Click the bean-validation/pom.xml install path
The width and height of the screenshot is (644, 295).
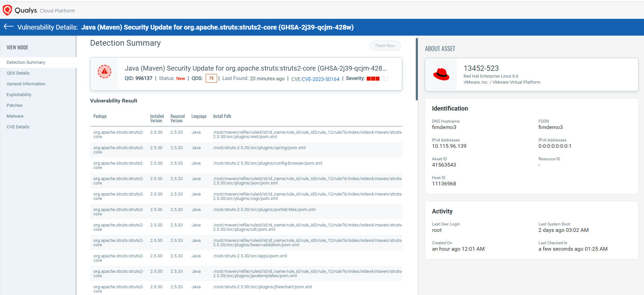[x=308, y=243]
